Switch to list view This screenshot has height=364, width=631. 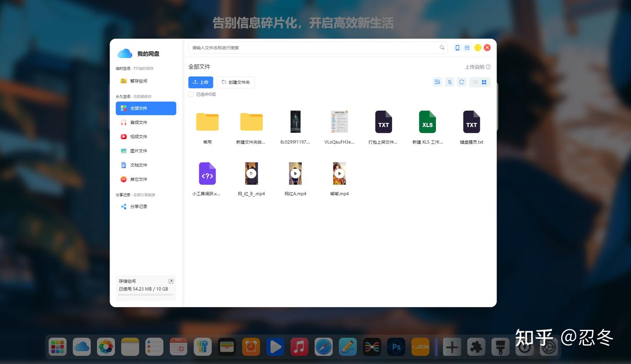[475, 82]
